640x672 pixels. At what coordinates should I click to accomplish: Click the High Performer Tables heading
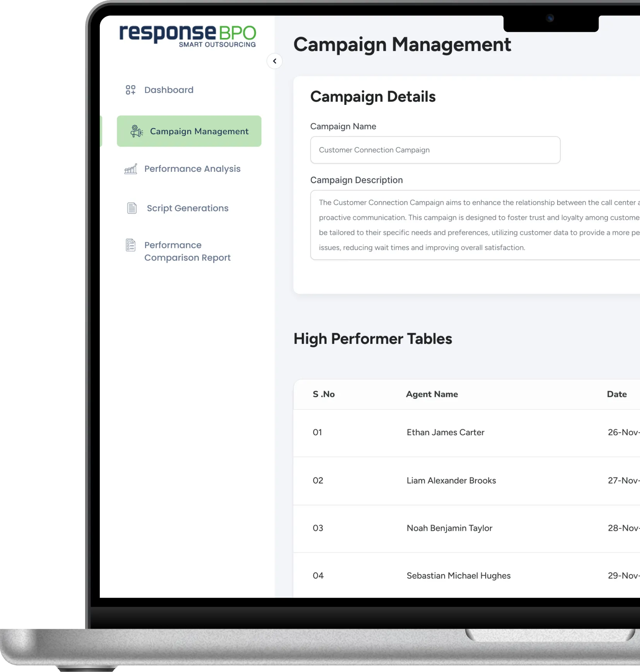(373, 339)
